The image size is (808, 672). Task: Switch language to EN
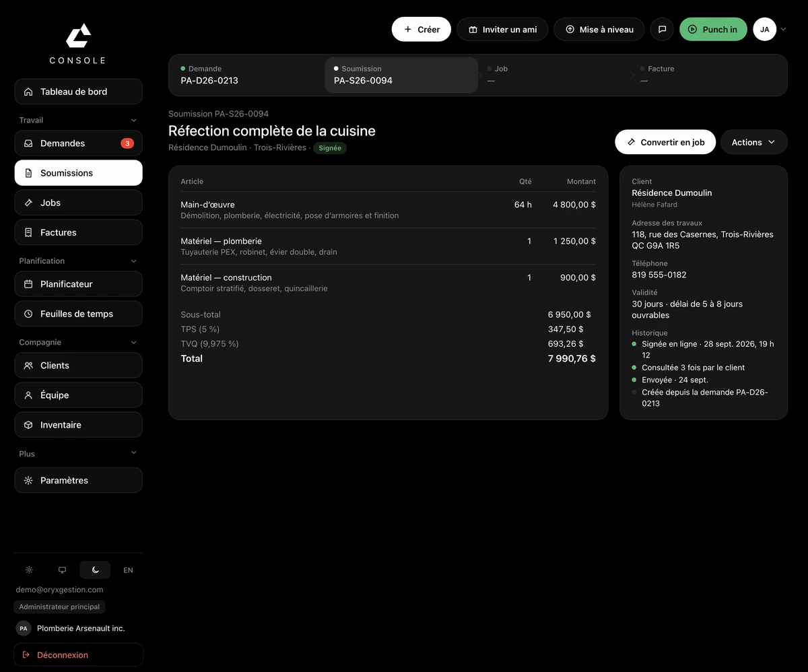point(128,570)
